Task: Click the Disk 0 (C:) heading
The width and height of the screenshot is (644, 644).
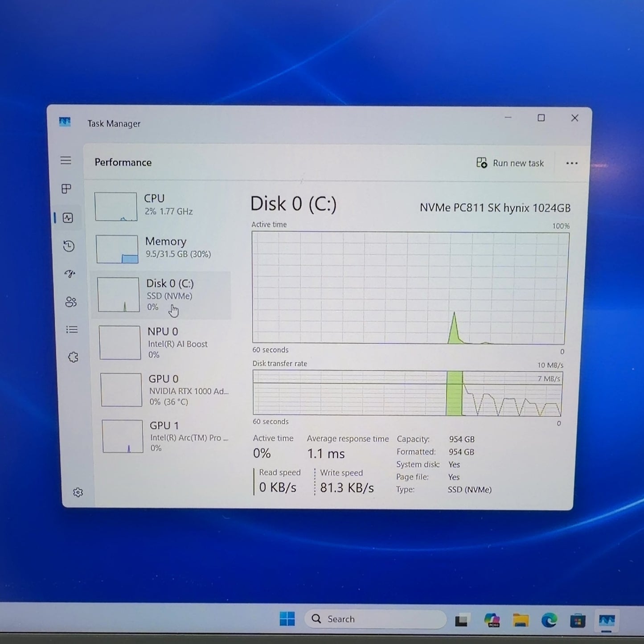Action: [x=293, y=204]
